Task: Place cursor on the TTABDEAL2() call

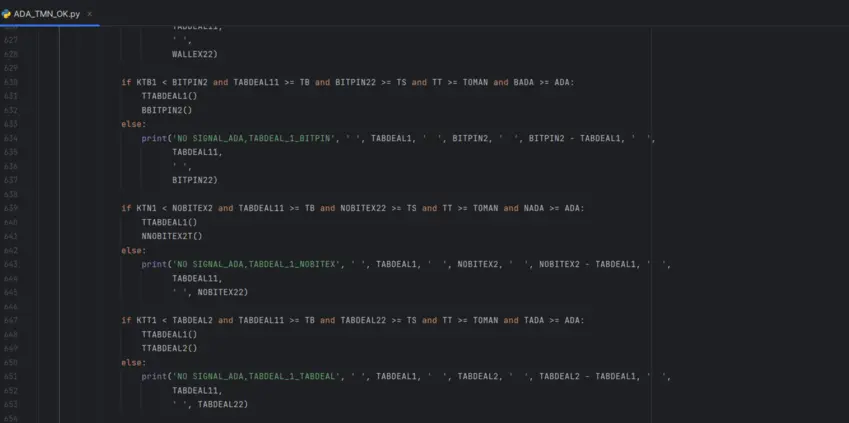Action: [x=169, y=348]
